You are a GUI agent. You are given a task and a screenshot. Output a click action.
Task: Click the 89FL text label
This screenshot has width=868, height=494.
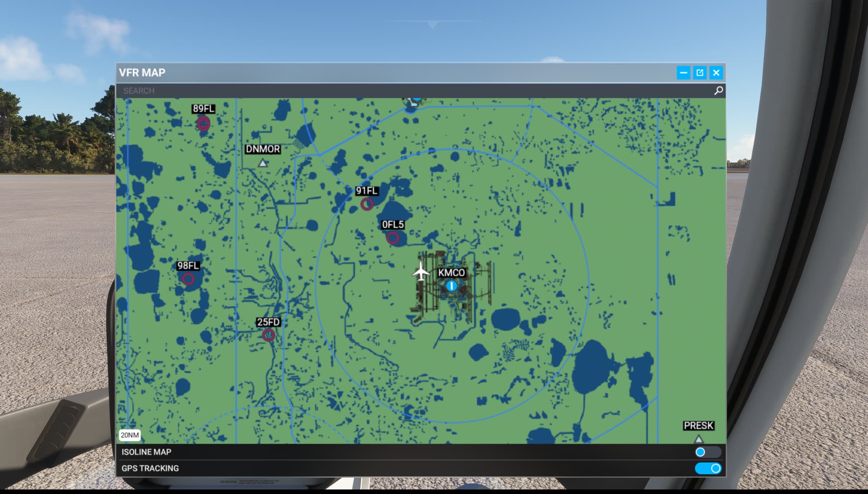tap(204, 109)
